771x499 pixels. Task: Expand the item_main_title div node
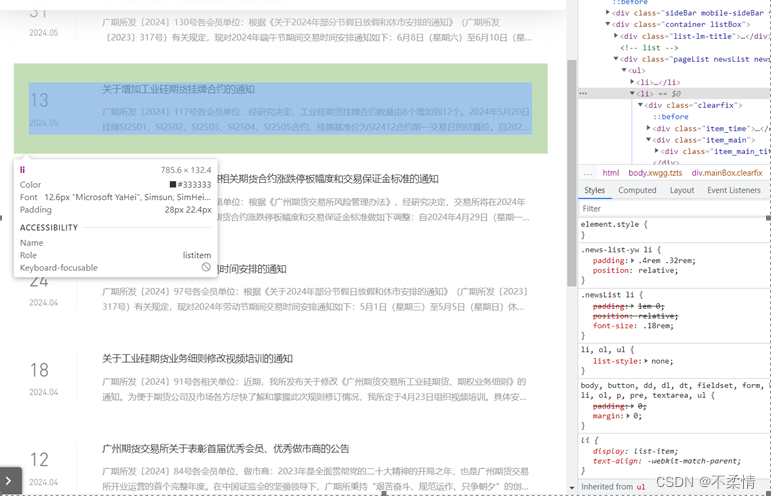[657, 151]
